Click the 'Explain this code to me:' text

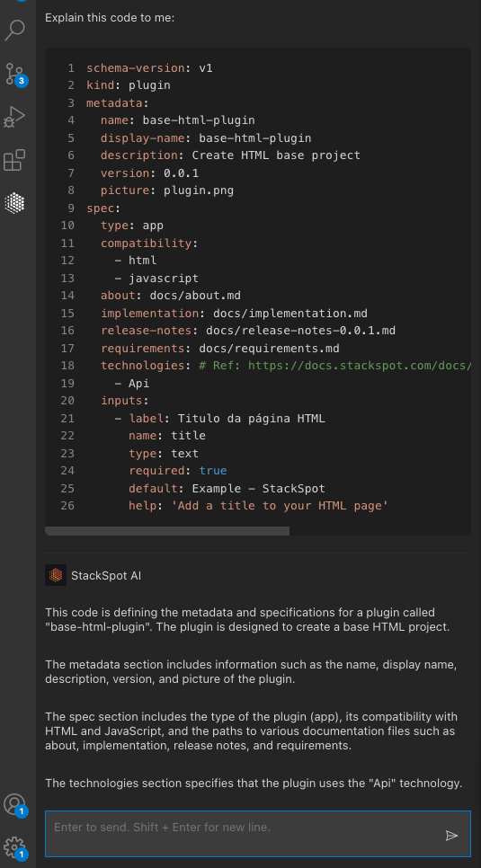pyautogui.click(x=110, y=18)
